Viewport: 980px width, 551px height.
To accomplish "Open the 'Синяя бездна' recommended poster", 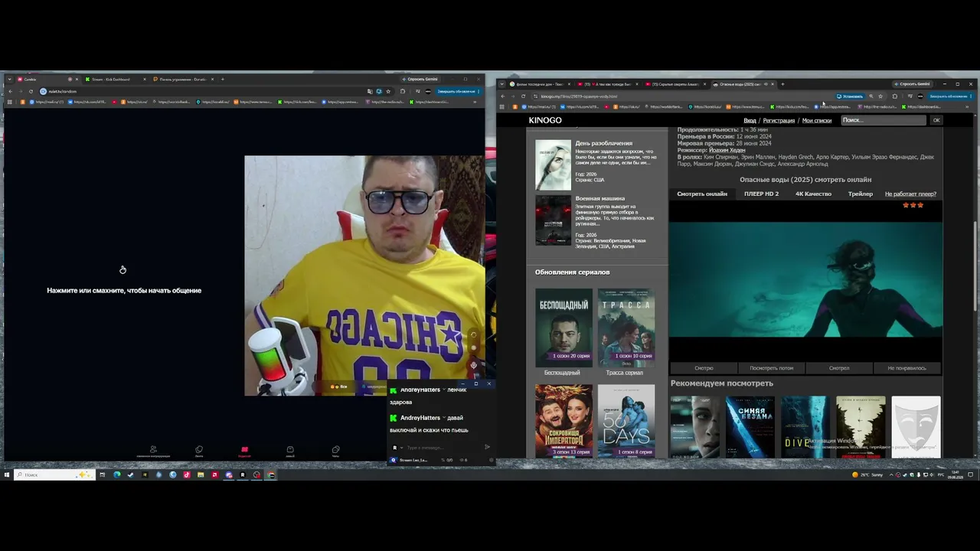I will click(750, 427).
